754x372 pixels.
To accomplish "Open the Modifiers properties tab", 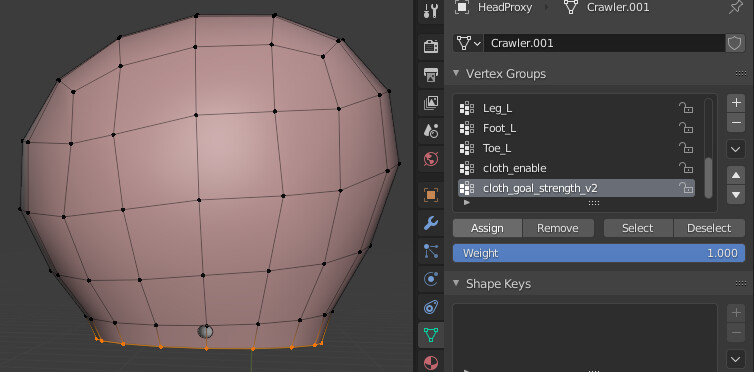I will coord(430,223).
